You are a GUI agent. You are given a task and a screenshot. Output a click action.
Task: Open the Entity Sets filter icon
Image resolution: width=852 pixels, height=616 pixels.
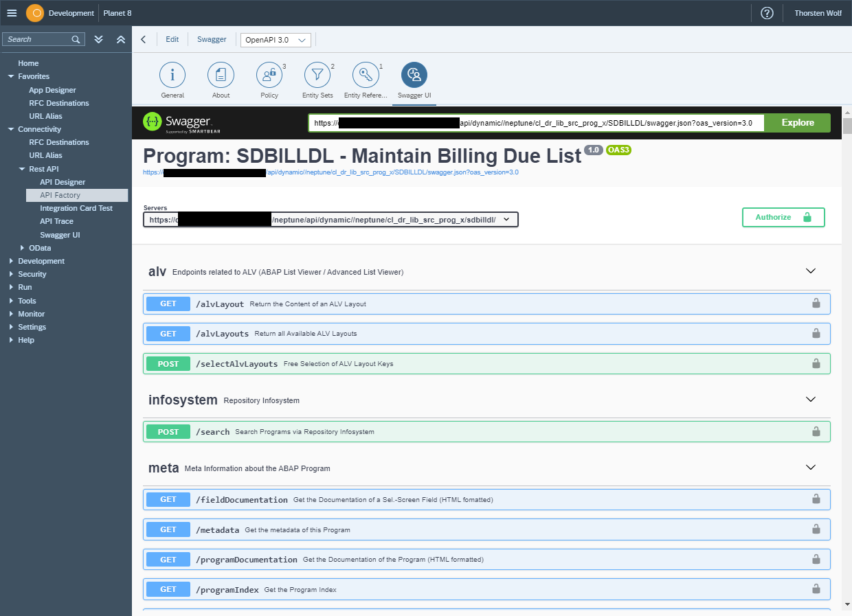[x=317, y=75]
